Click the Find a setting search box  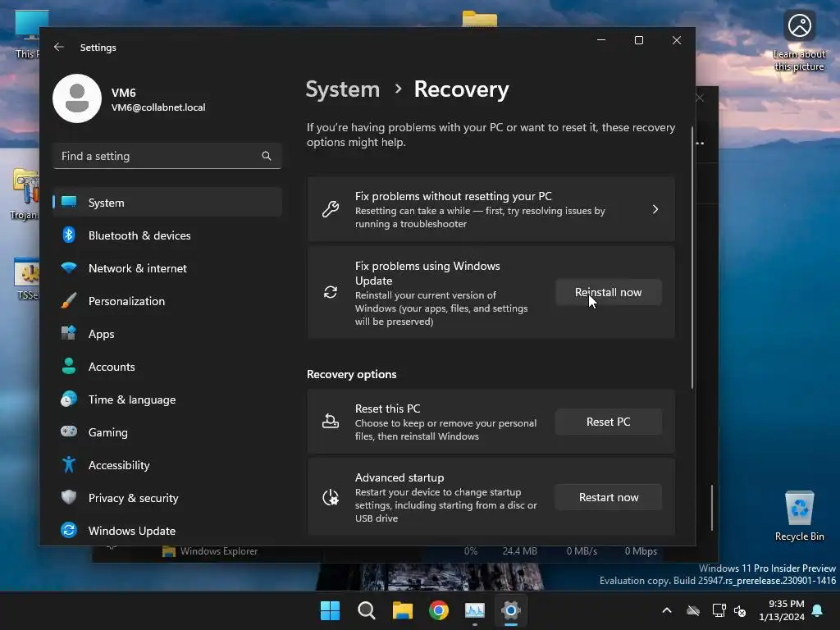[x=167, y=156]
